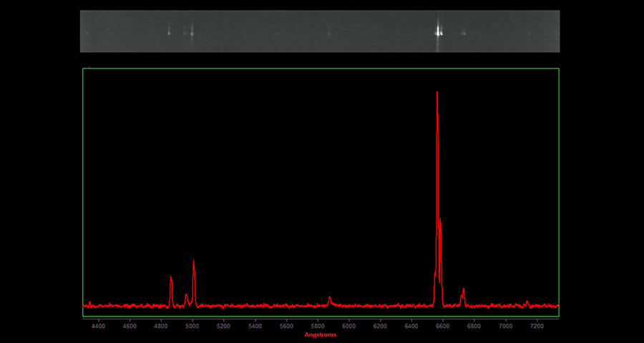The image size is (644, 343).
Task: Click the faint spot right of the brightest line
Action: (464, 33)
